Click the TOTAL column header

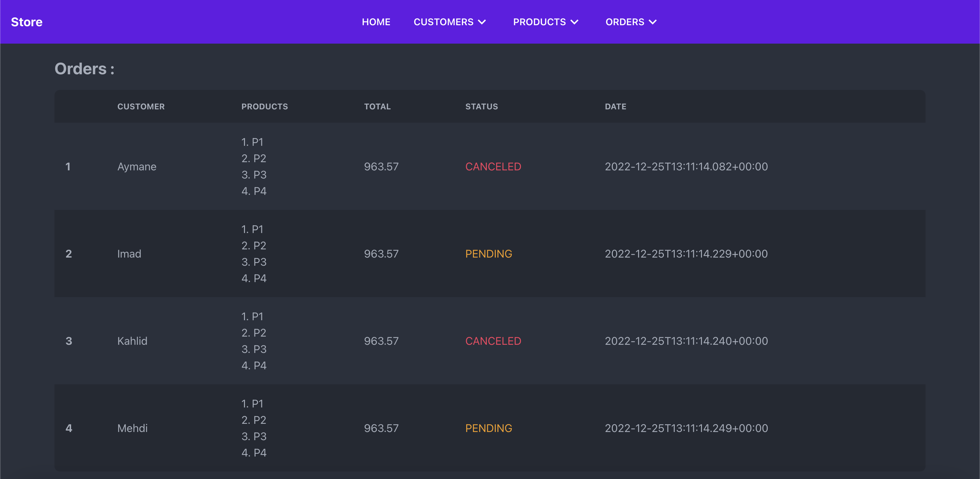pyautogui.click(x=377, y=107)
